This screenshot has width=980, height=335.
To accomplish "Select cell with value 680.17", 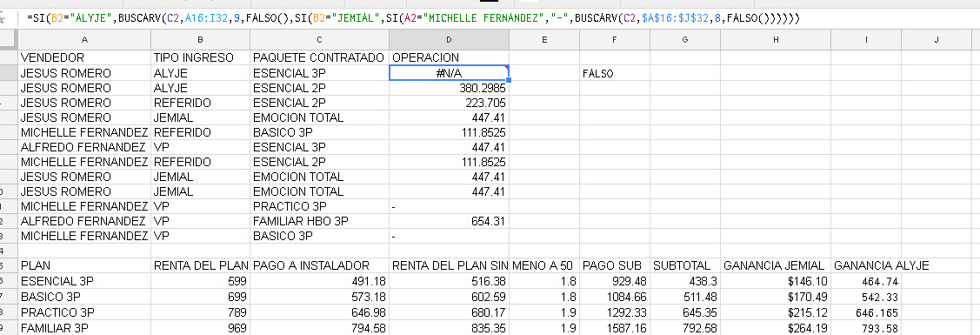I will [449, 312].
